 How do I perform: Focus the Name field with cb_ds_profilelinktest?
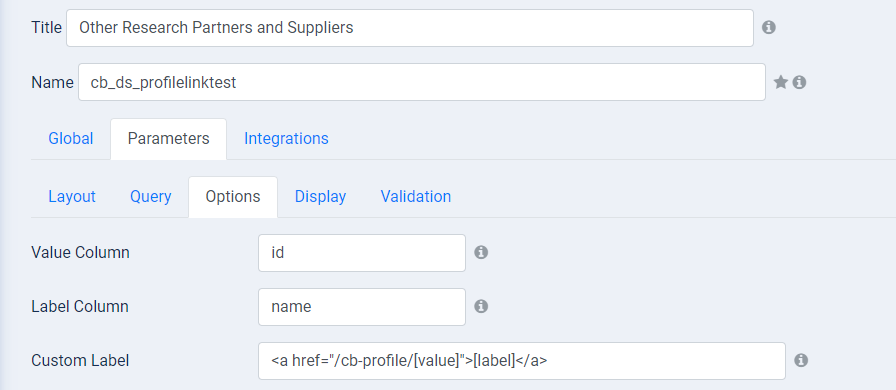[x=422, y=82]
